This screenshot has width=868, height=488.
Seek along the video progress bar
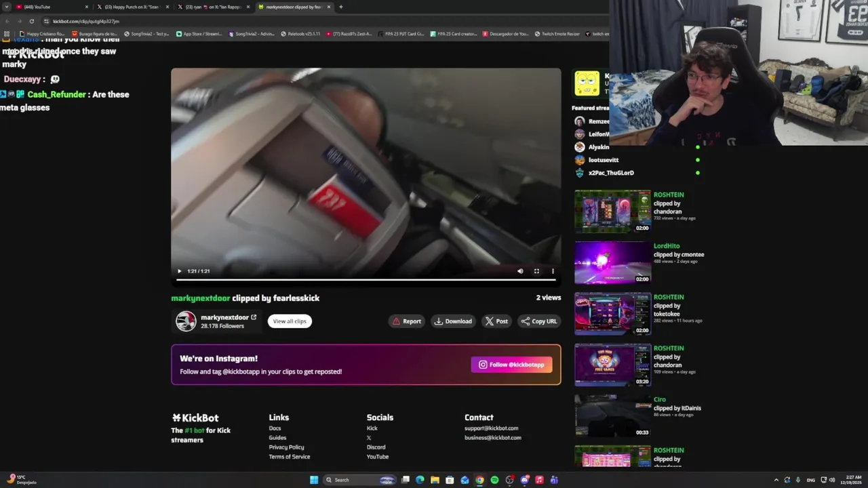366,279
